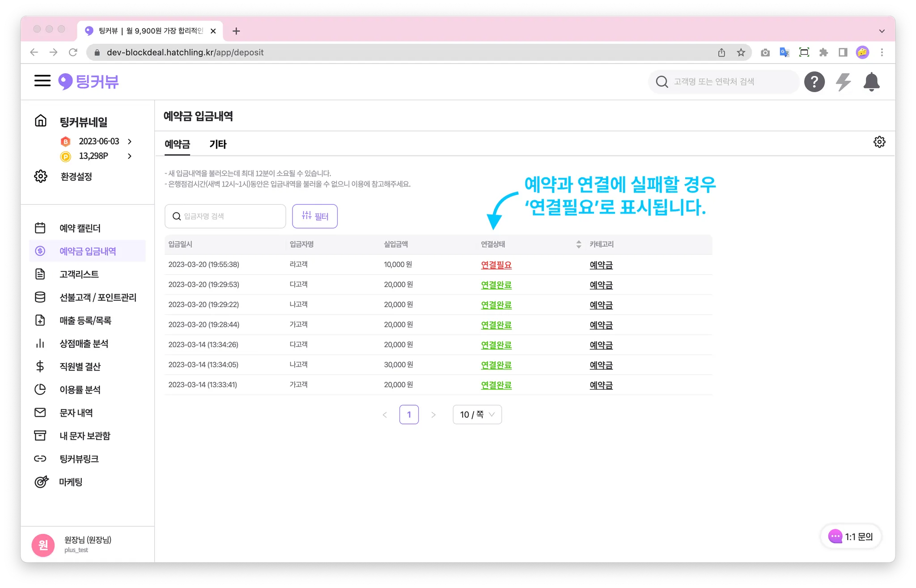Expand the 2023-06-03 subscription date chevron

coord(130,141)
